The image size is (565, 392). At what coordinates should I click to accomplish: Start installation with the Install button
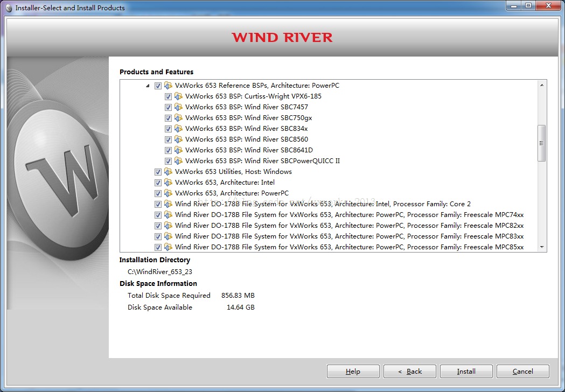click(x=466, y=372)
